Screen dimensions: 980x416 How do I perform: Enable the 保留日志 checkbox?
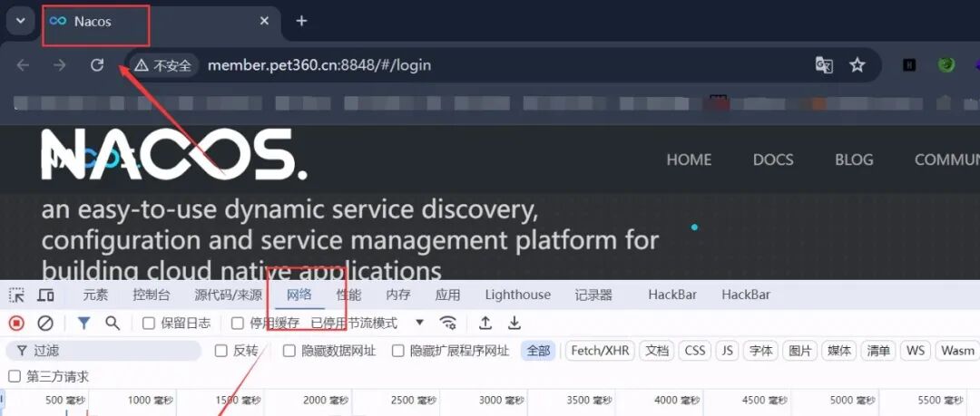[149, 323]
